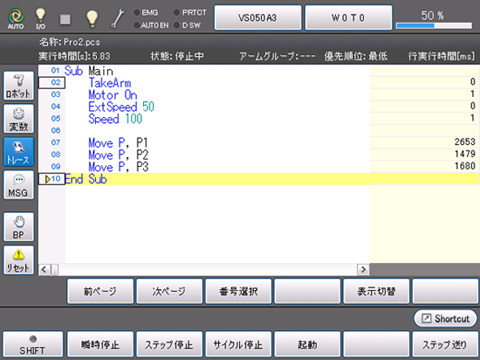Open the I/O lightbulb icon
Image resolution: width=480 pixels, height=360 pixels.
pyautogui.click(x=40, y=18)
